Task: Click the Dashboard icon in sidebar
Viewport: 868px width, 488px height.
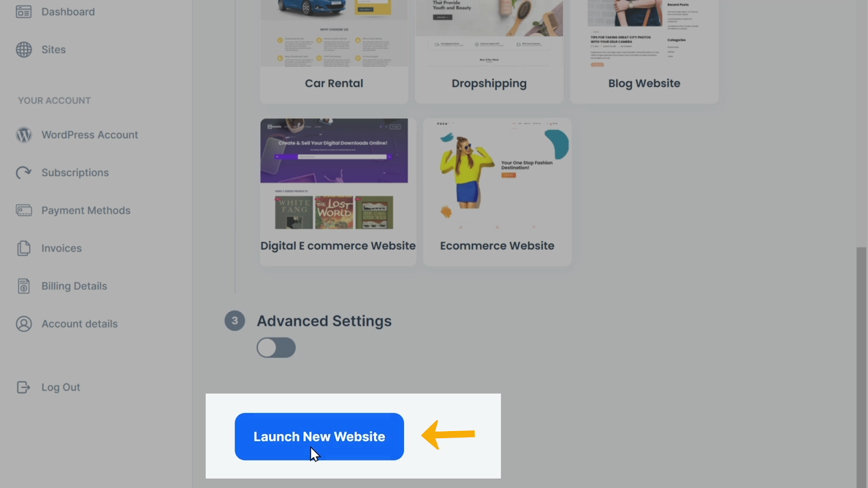Action: pos(23,11)
